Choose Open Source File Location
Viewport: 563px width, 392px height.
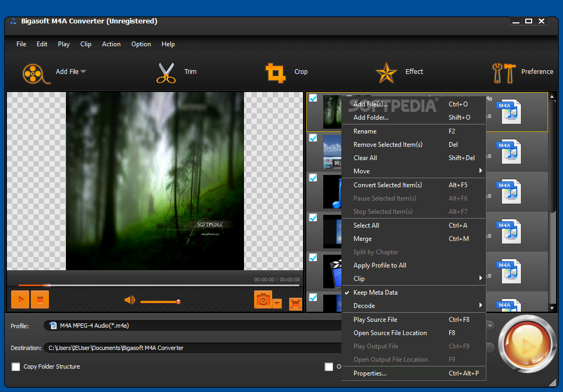tap(414, 333)
